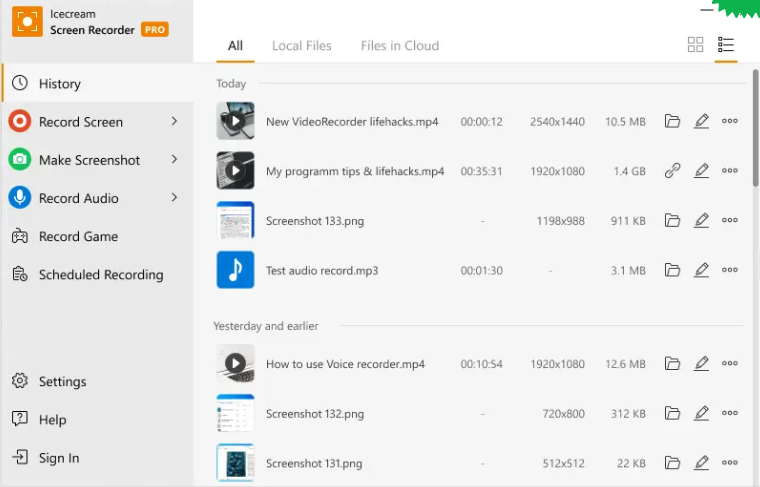Open more options for Test audio record.mp3

tap(730, 270)
